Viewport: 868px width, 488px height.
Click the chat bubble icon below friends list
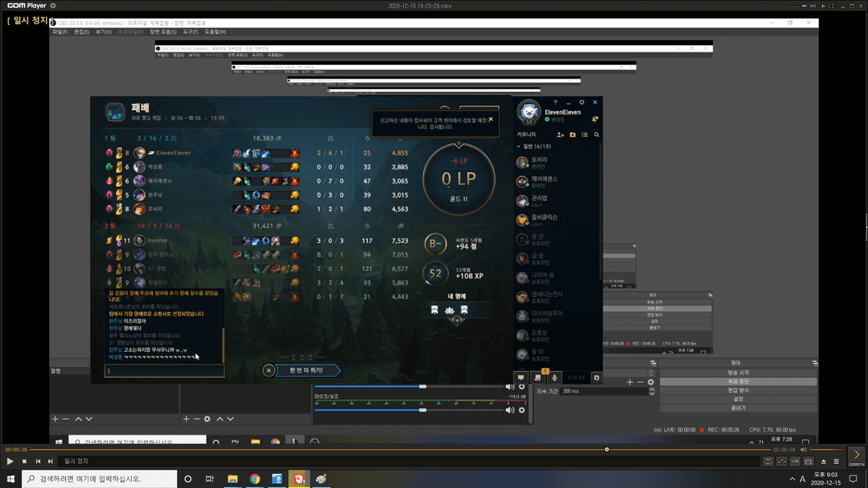(521, 378)
